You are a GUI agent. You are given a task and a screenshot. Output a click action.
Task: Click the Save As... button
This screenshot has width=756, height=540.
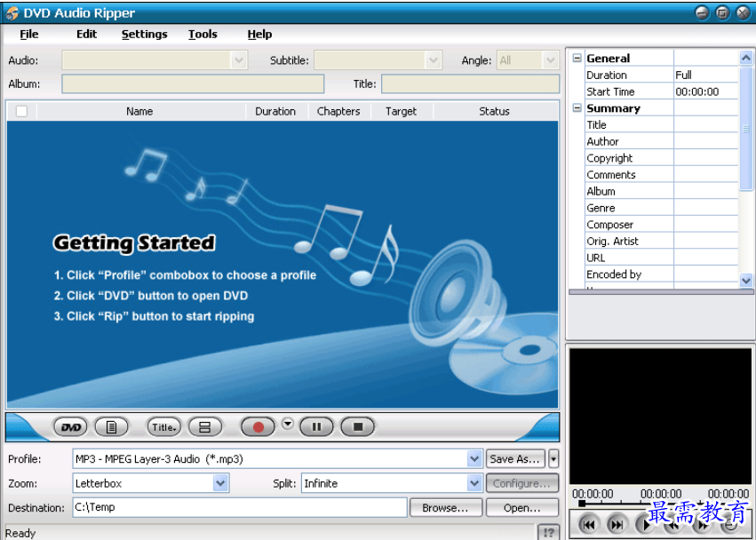515,459
